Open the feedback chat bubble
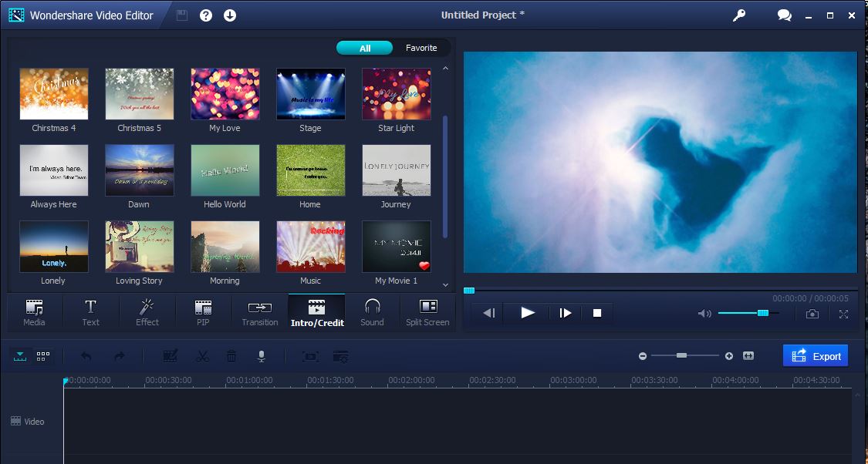Screen dimensions: 868x464 tap(784, 15)
